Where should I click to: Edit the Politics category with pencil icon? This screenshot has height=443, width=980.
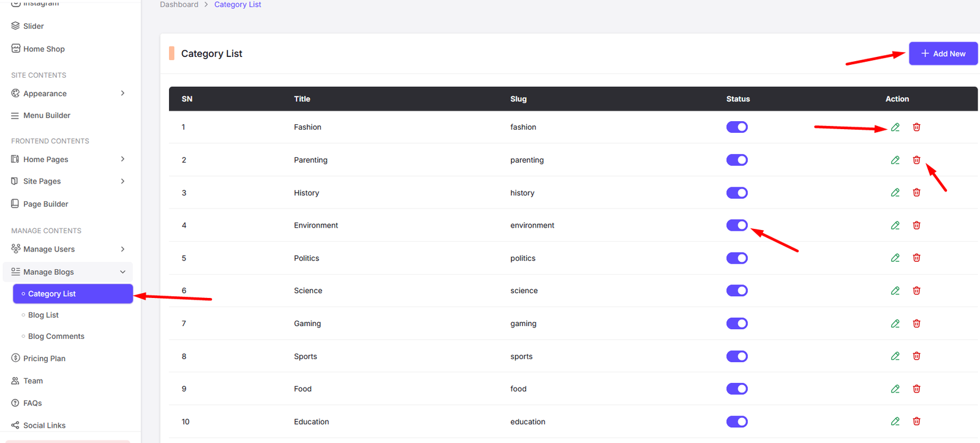tap(895, 258)
